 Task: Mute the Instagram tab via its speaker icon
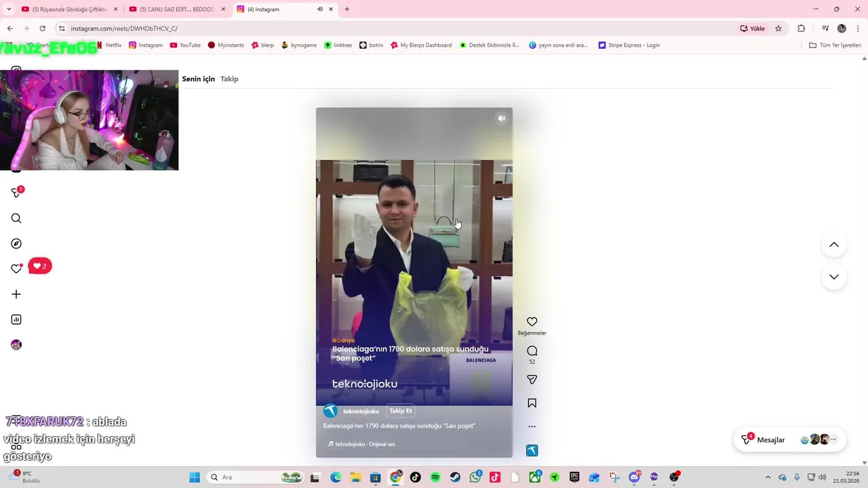tap(319, 9)
